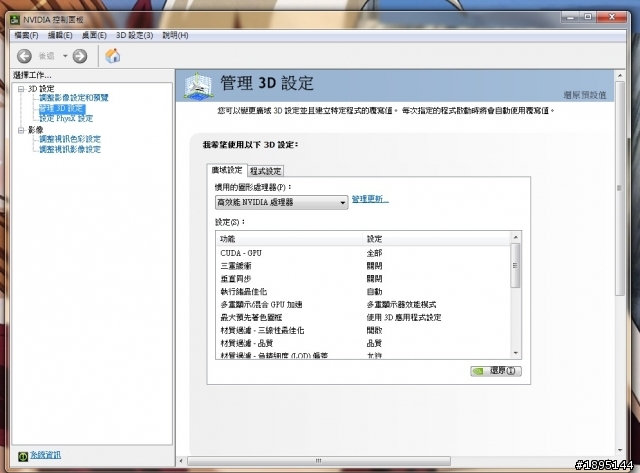Click the 功能 column header
The height and width of the screenshot is (473, 640).
(x=289, y=239)
